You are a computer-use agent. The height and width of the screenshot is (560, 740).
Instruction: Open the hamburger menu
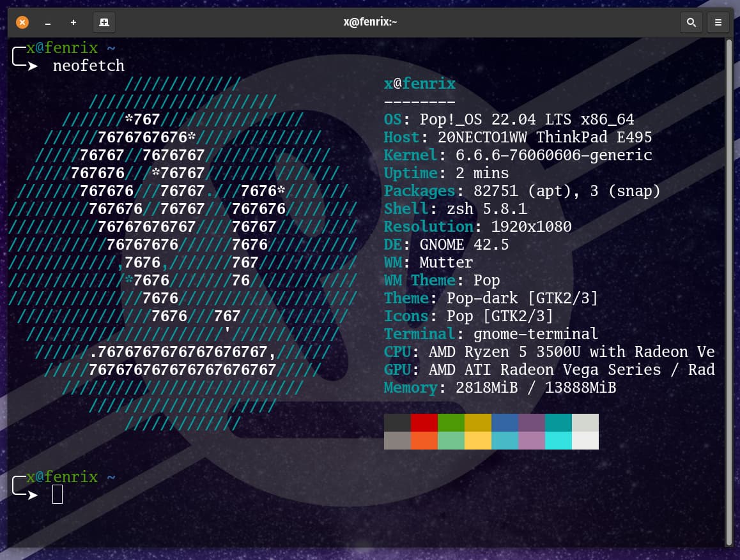point(718,22)
